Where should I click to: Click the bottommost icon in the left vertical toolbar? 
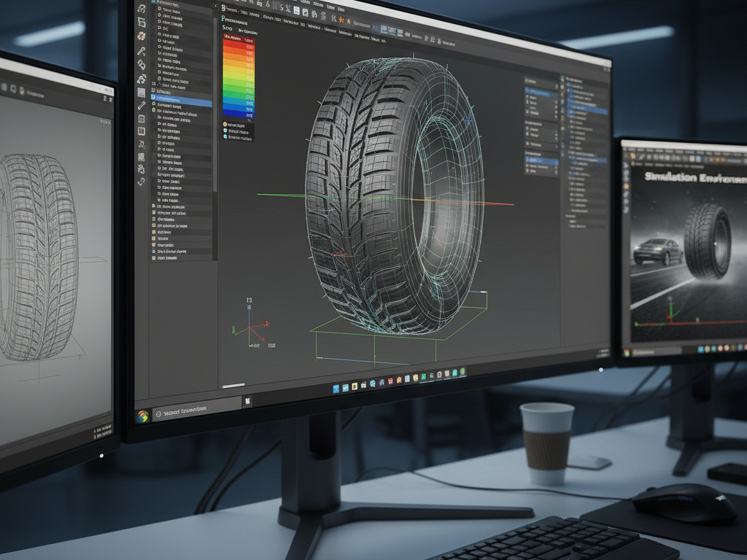142,182
